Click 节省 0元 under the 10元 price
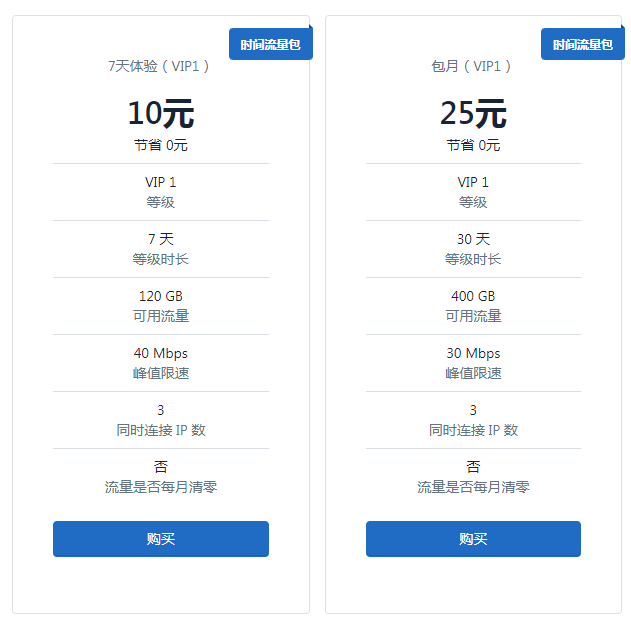The image size is (631, 626). click(160, 145)
